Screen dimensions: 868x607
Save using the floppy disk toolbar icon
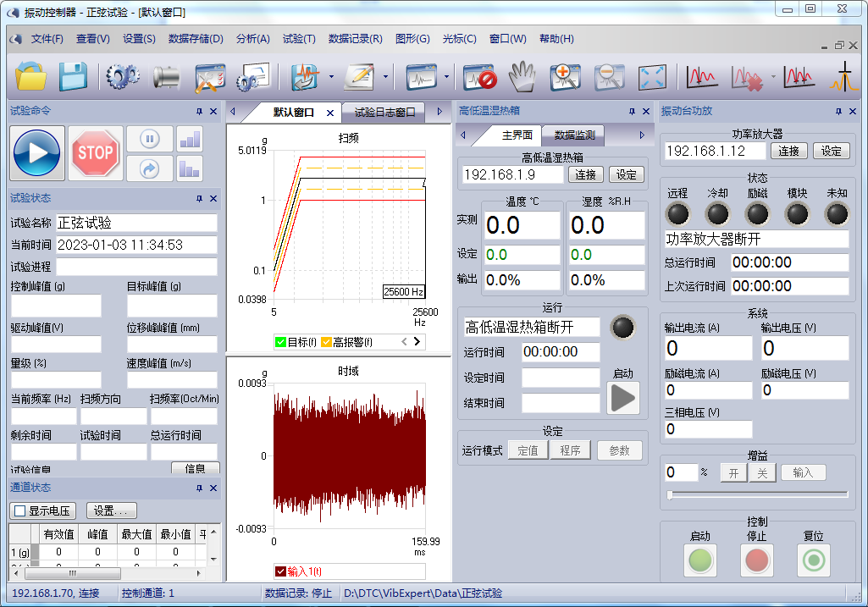click(x=73, y=76)
